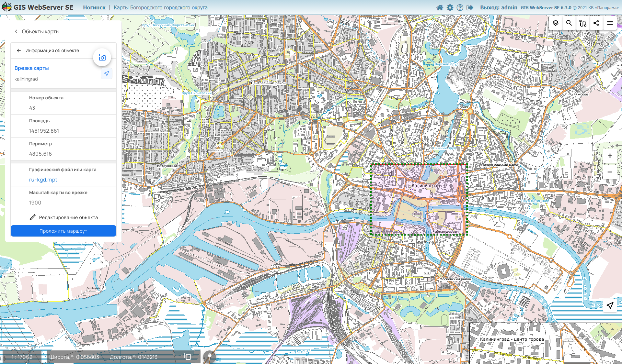Open the map search tool
Screen dimensions: 622x364
pos(569,23)
